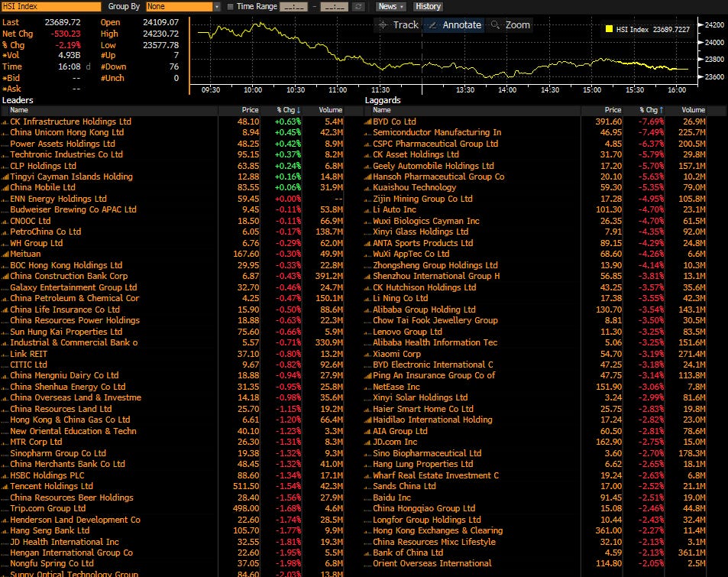Select ENN Energy Holdings Ltd row
This screenshot has width=728, height=577.
pyautogui.click(x=172, y=199)
